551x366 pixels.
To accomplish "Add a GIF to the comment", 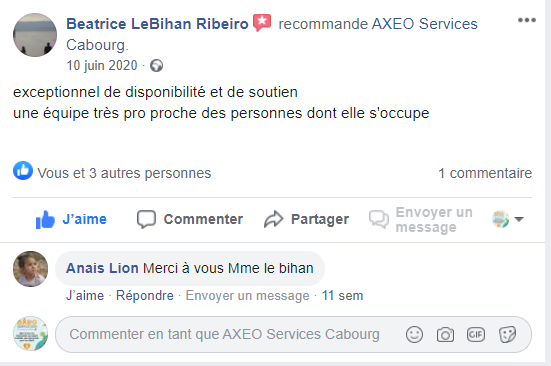I will 476,334.
